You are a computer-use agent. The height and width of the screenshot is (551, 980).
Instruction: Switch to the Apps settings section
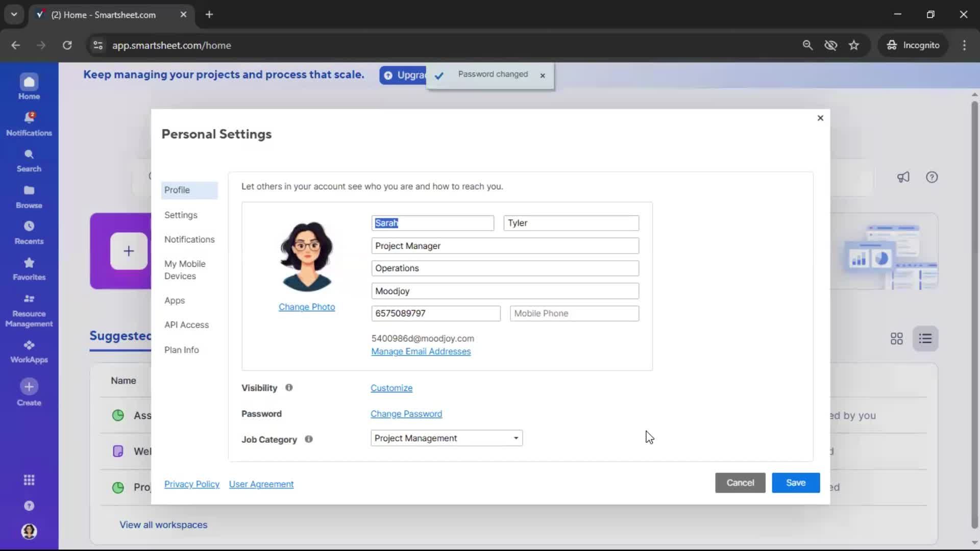pyautogui.click(x=175, y=300)
